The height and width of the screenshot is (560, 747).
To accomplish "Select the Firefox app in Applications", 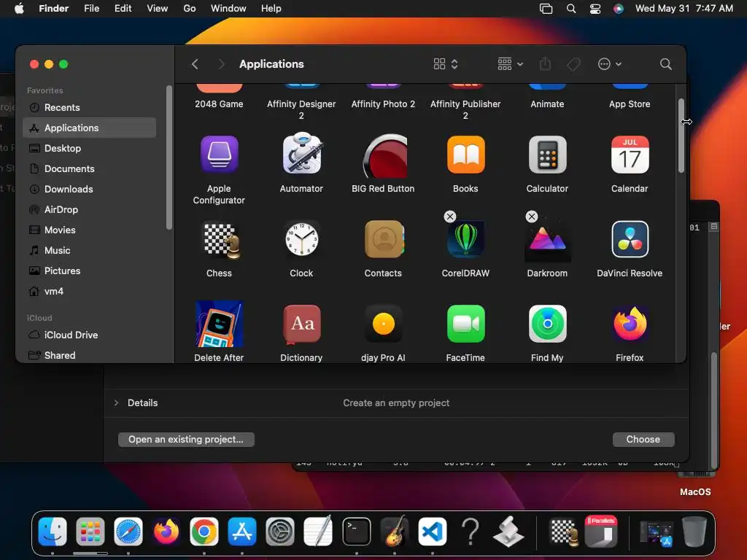I will pos(630,324).
